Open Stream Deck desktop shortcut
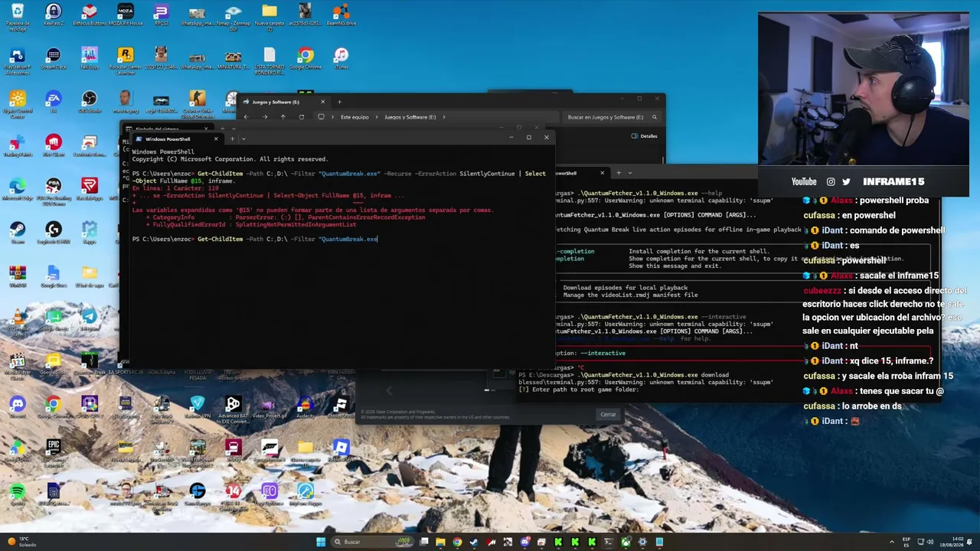 click(x=53, y=60)
